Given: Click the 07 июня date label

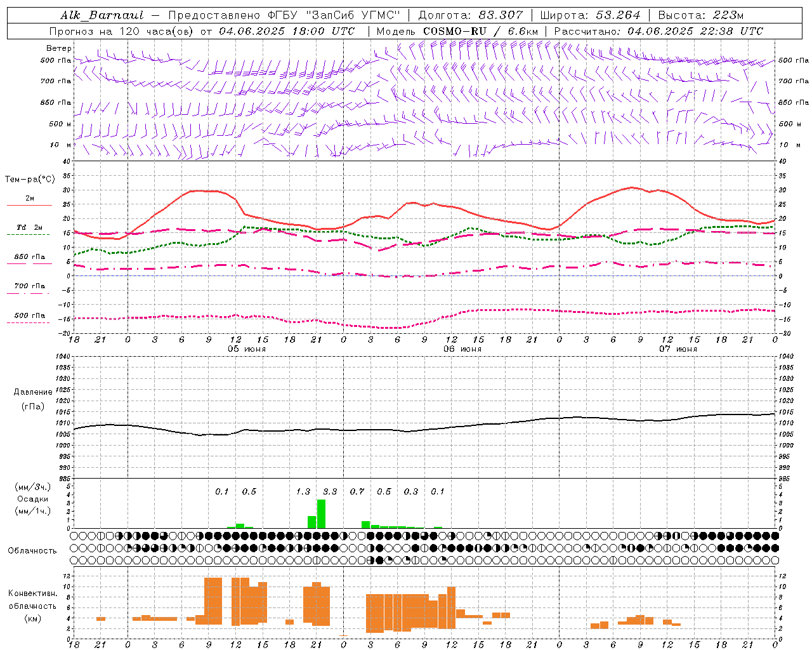Looking at the screenshot, I should click(x=678, y=349).
